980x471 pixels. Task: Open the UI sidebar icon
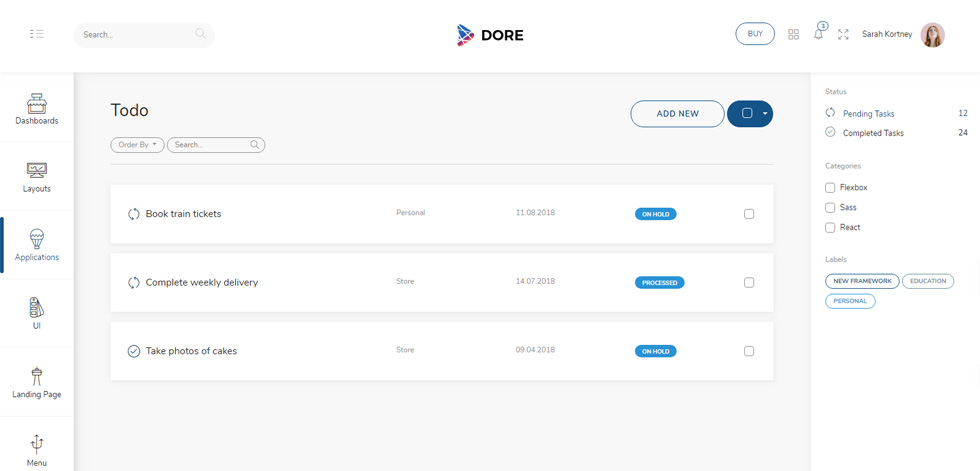pos(37,307)
